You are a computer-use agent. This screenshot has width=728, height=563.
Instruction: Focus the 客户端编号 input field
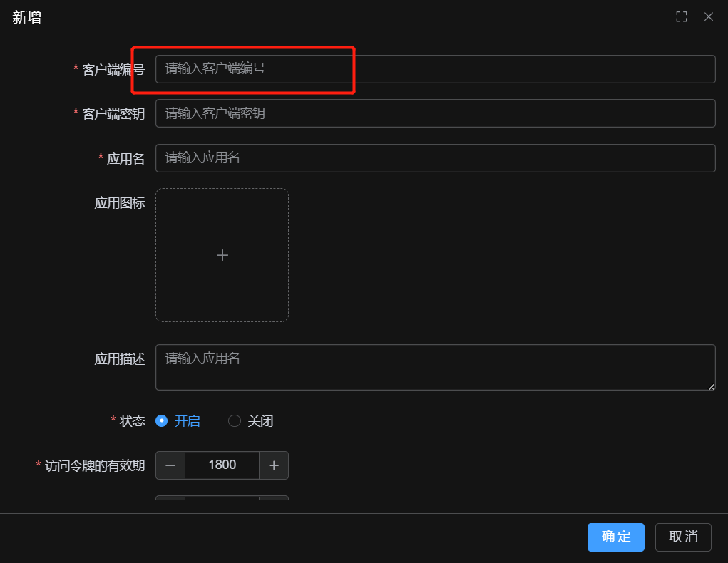point(435,69)
